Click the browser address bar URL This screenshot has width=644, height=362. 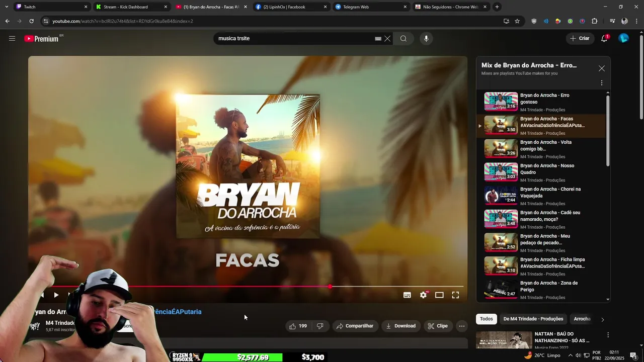(x=123, y=21)
